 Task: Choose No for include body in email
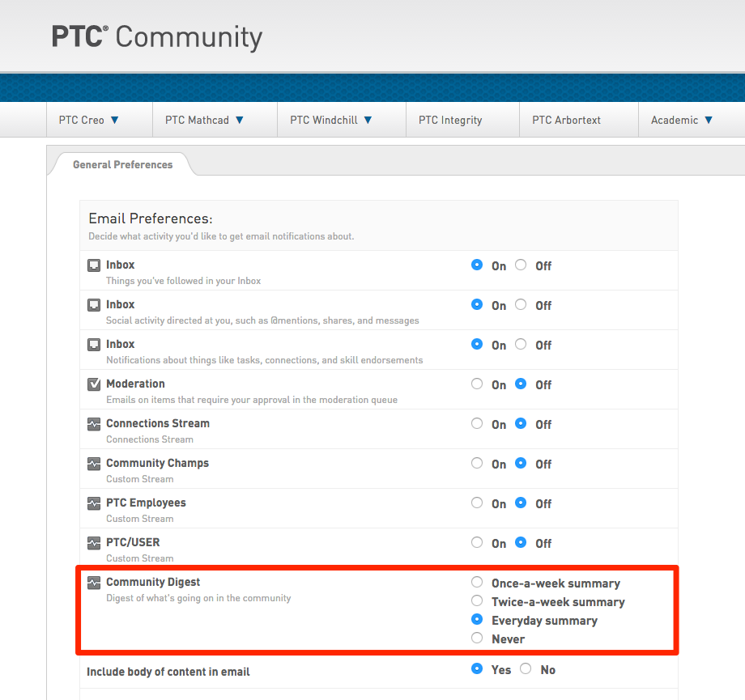coord(526,668)
